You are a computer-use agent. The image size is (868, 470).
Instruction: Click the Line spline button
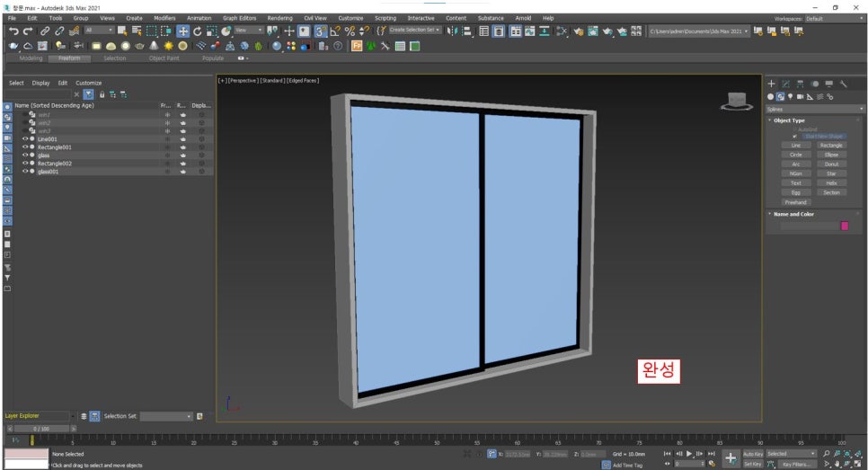coord(795,146)
